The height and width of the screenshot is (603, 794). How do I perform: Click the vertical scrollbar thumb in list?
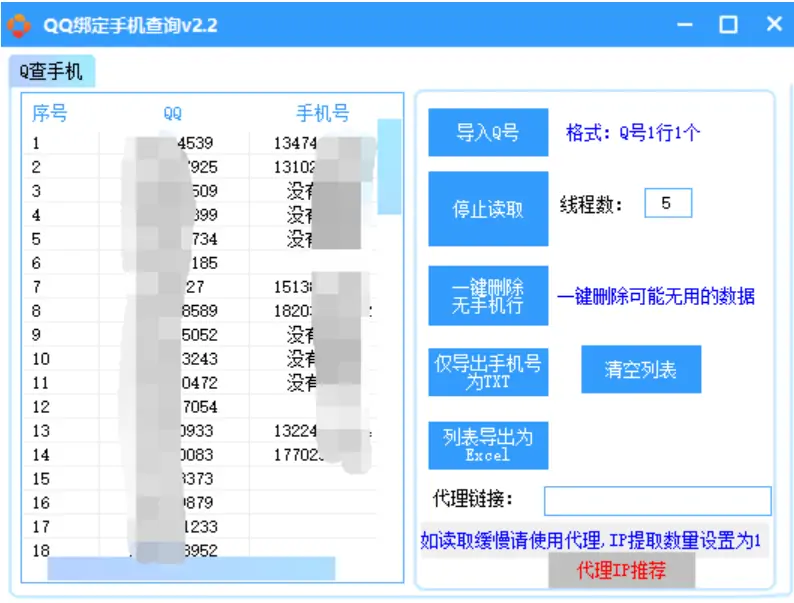click(x=389, y=167)
